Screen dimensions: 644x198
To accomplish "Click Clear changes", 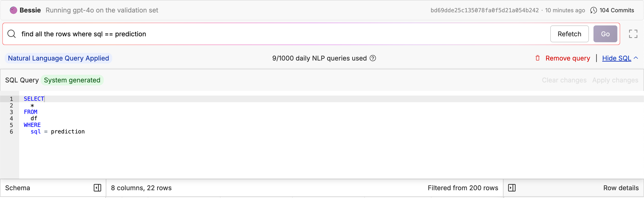I will click(564, 80).
